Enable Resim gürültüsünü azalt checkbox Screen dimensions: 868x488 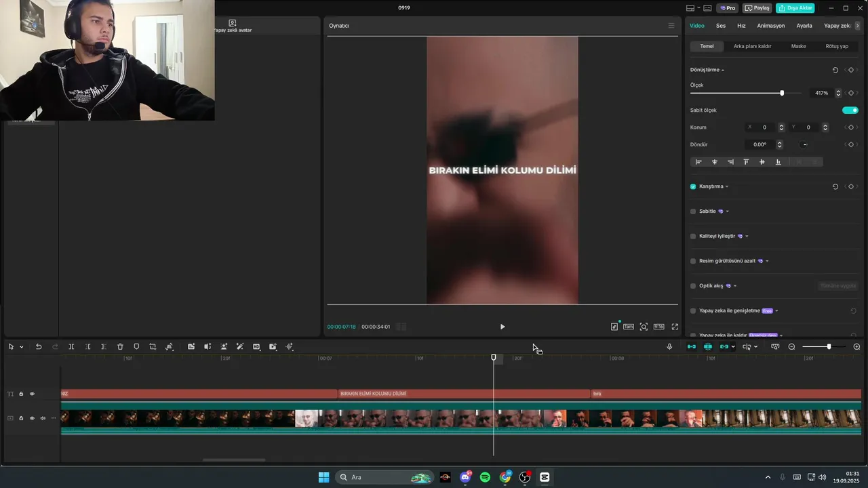[693, 261]
